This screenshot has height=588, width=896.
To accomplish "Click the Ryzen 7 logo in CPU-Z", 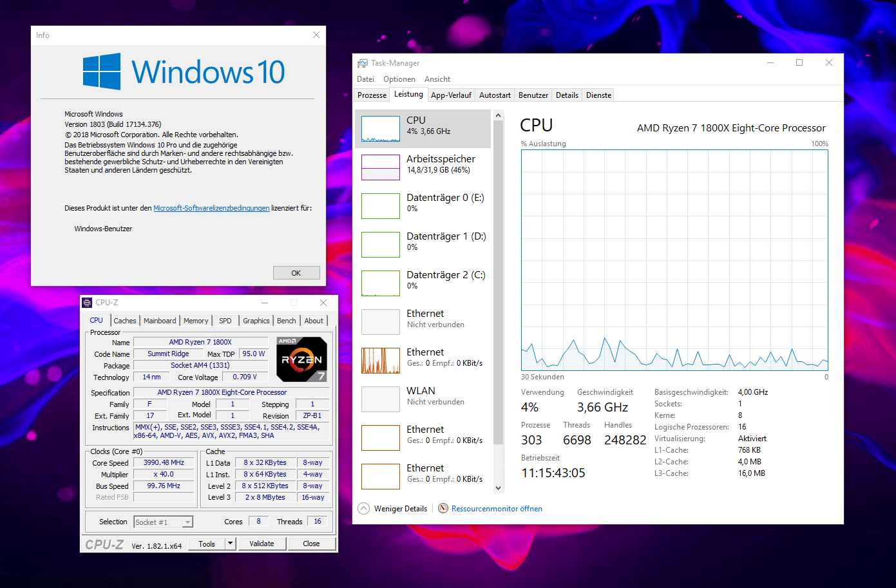I will tap(301, 358).
